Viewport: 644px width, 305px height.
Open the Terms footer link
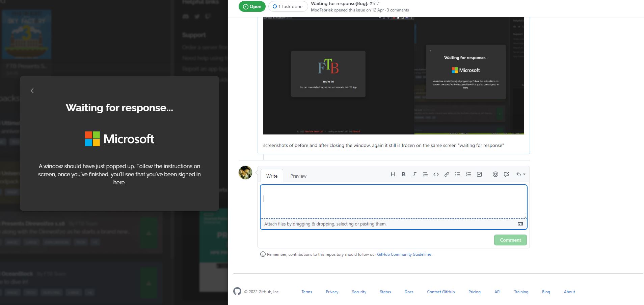coord(307,292)
